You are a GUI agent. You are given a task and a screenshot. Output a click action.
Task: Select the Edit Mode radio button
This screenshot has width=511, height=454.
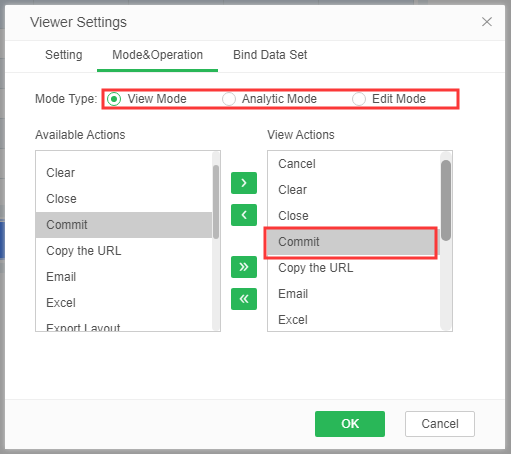click(x=359, y=99)
